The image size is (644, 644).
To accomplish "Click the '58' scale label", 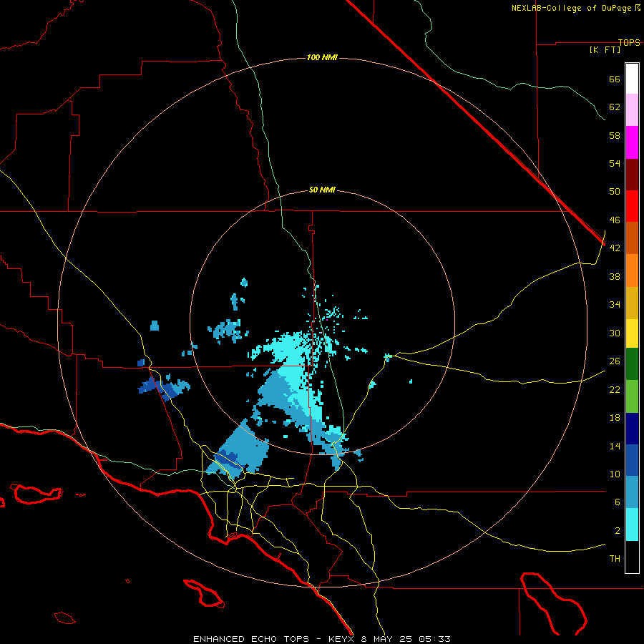I will coord(615,135).
